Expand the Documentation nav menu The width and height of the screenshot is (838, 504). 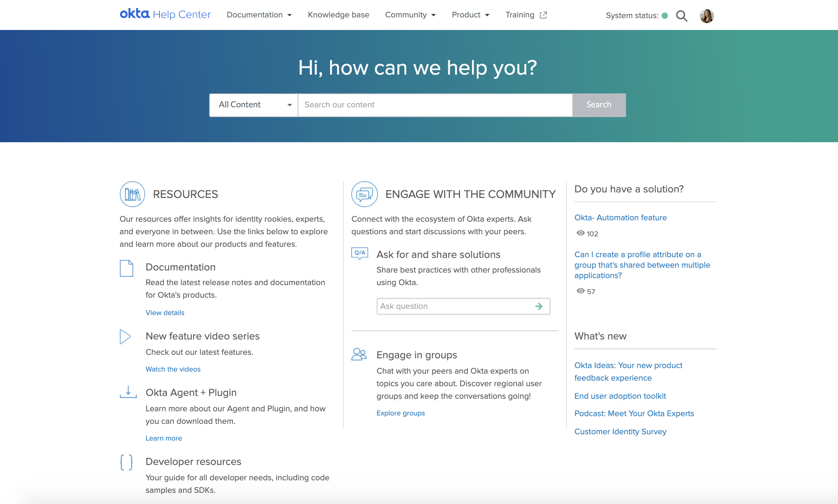[259, 15]
